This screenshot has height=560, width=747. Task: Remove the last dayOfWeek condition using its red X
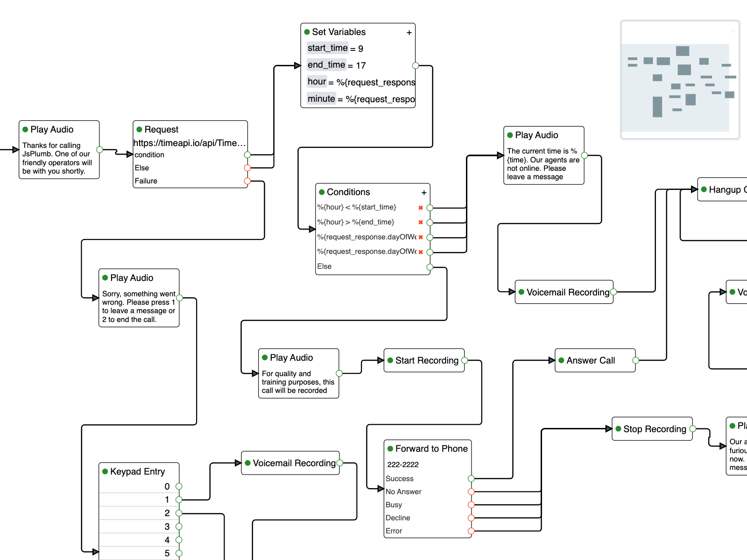click(x=420, y=252)
